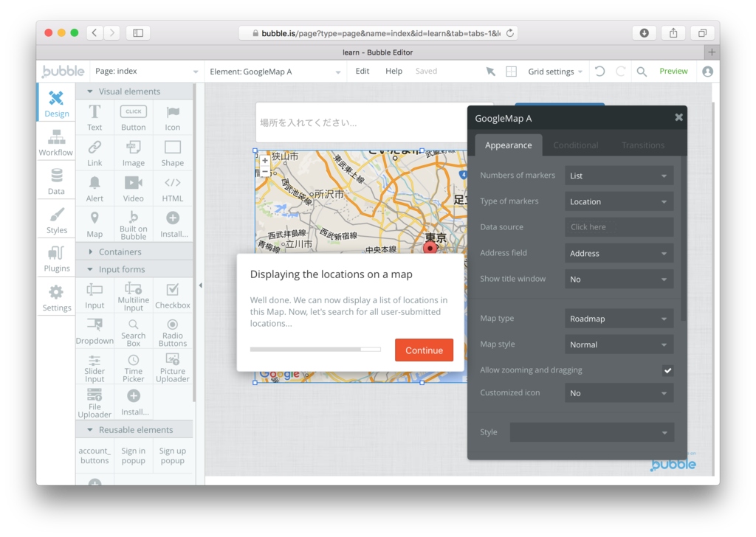Open the Type of markers dropdown
Screen dimensions: 756x537
[619, 201]
